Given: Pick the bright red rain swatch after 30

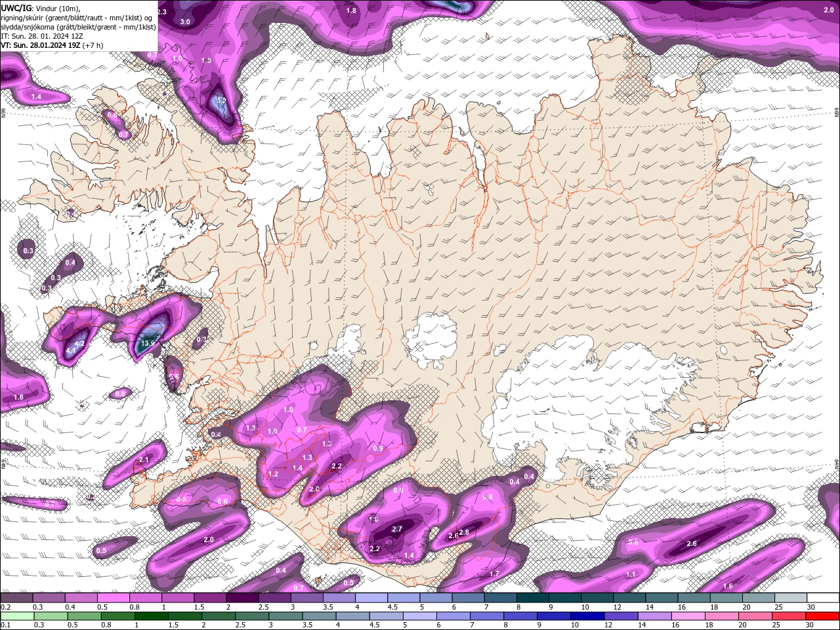Looking at the screenshot, I should [x=822, y=616].
